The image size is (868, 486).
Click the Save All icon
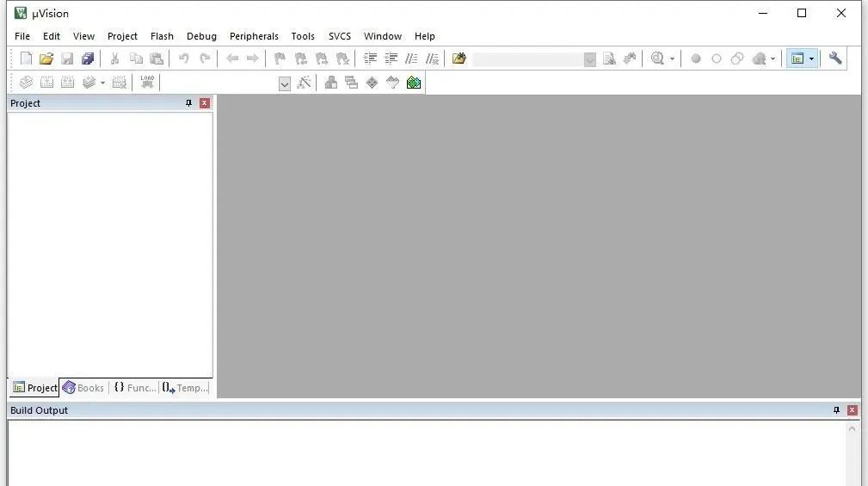[x=88, y=58]
